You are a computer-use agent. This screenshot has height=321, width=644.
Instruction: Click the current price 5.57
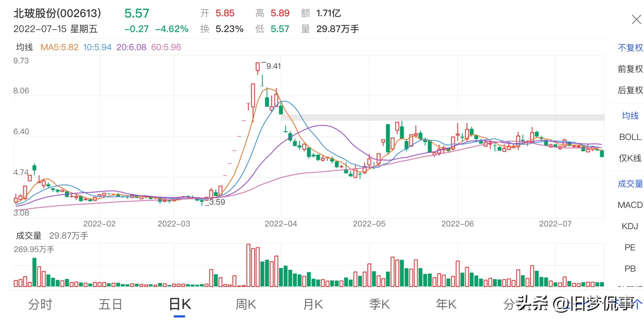(x=137, y=13)
